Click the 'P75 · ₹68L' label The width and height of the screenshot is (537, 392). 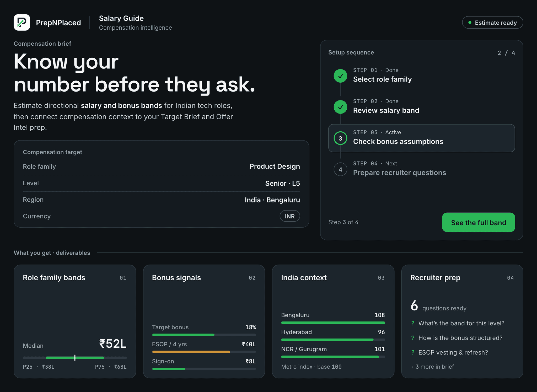pos(111,367)
